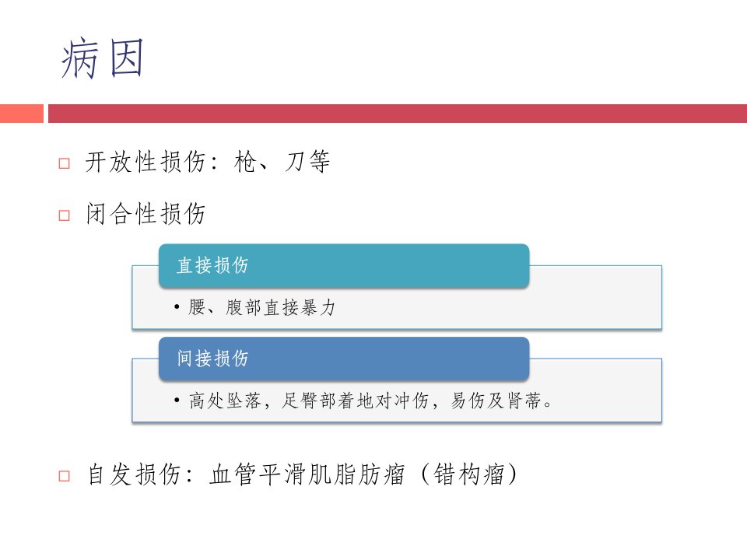The width and height of the screenshot is (747, 560).
Task: Click the words 枪、刀等 in first bullet
Action: coord(282,162)
